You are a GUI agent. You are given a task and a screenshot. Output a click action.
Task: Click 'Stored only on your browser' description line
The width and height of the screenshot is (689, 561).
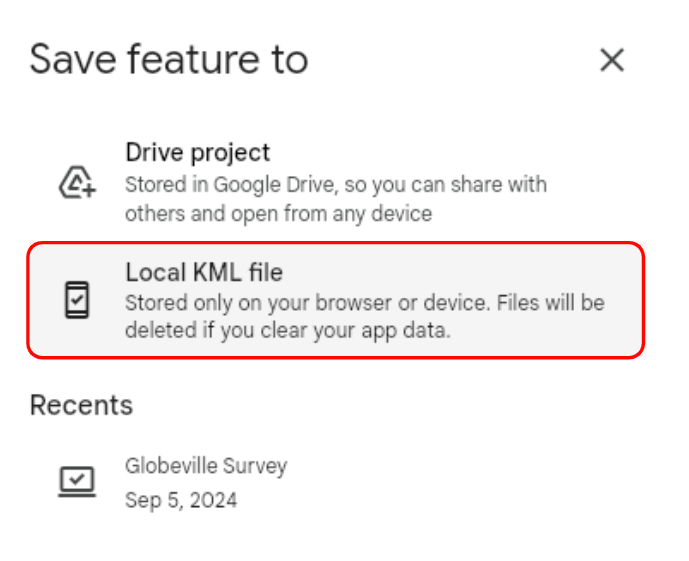pos(364,302)
